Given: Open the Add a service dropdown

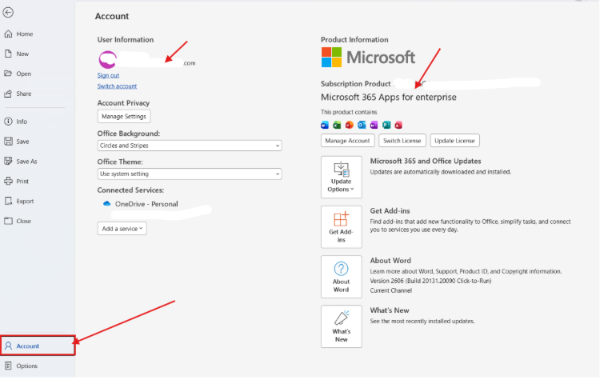Looking at the screenshot, I should point(122,229).
